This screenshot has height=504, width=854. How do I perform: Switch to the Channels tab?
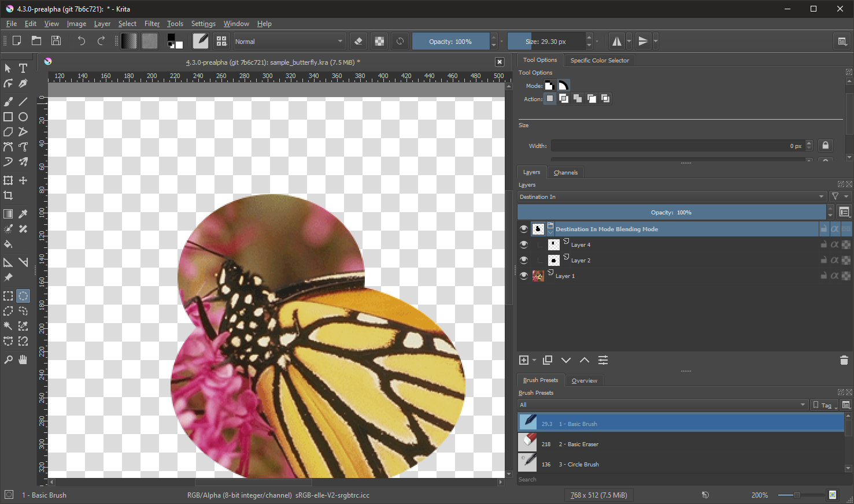click(565, 172)
